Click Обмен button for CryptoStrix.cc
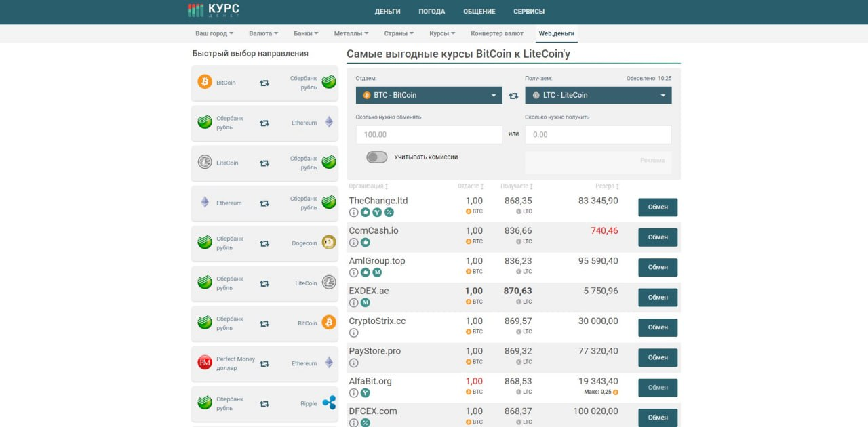The width and height of the screenshot is (868, 427). click(658, 327)
